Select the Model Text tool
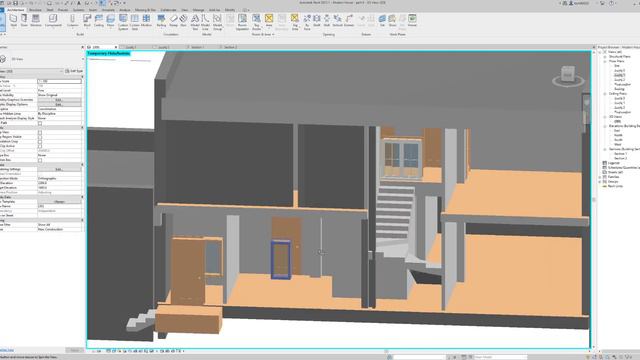The width and height of the screenshot is (640, 360). pyautogui.click(x=195, y=22)
